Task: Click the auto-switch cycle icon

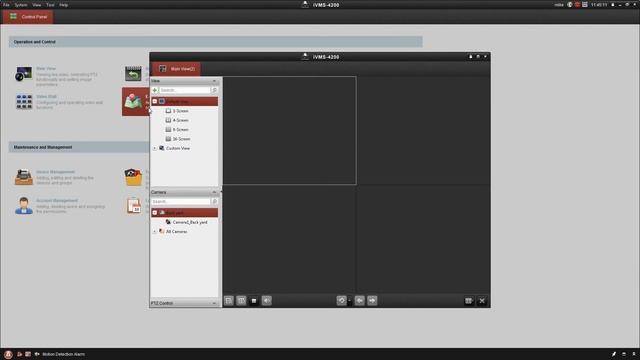Action: click(x=342, y=301)
